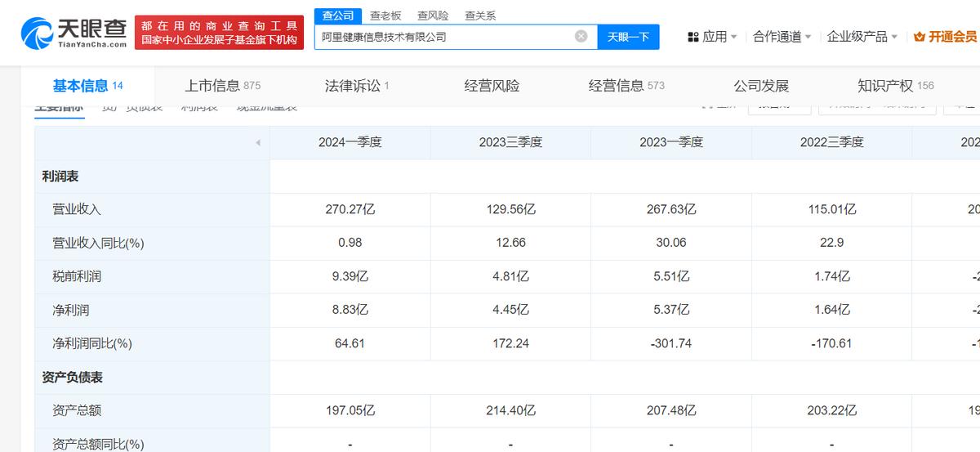Open the 经营信息 tab
The width and height of the screenshot is (980, 452).
626,85
